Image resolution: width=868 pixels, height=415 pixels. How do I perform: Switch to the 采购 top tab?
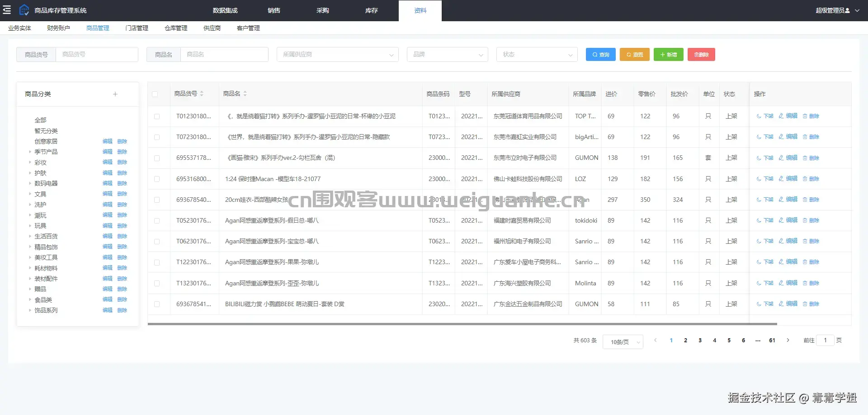pyautogui.click(x=323, y=10)
